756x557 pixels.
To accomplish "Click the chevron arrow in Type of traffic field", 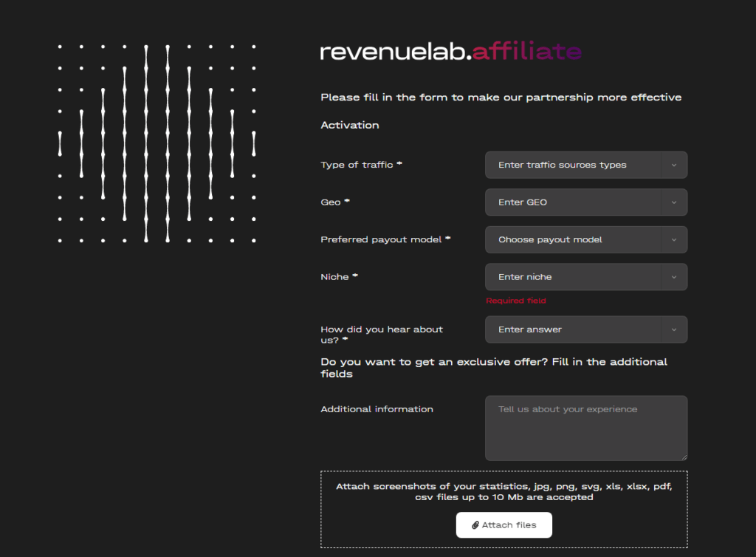I will [673, 165].
